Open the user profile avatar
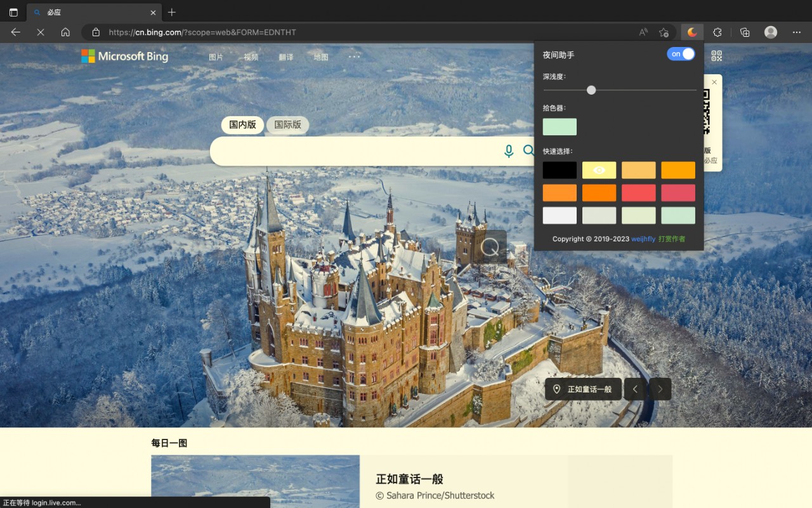 771,32
